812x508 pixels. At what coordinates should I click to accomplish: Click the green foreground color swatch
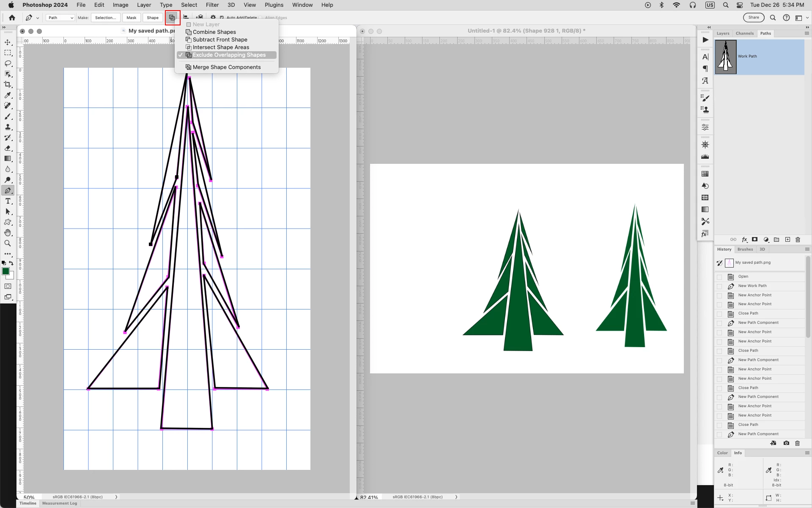[6, 271]
